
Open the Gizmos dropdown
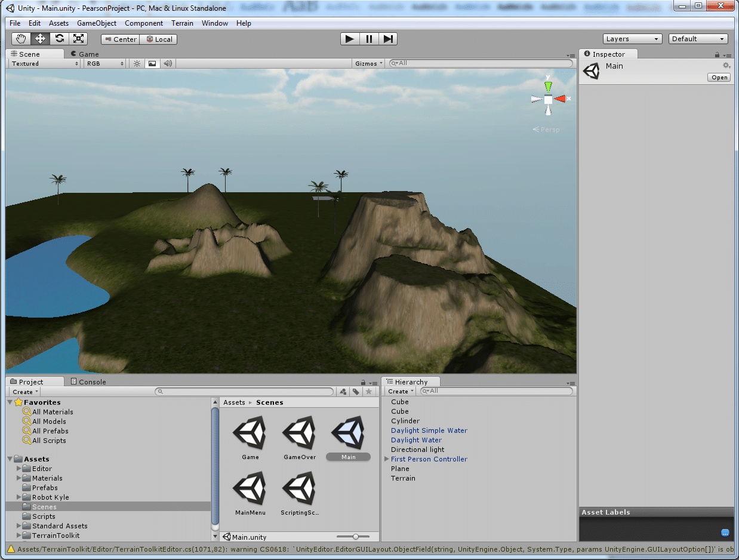coord(369,63)
